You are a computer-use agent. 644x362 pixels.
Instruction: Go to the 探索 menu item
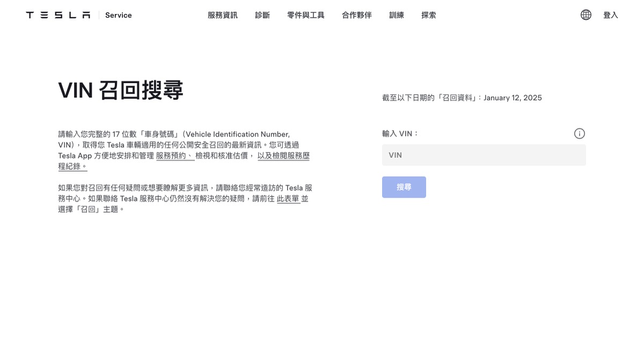429,15
